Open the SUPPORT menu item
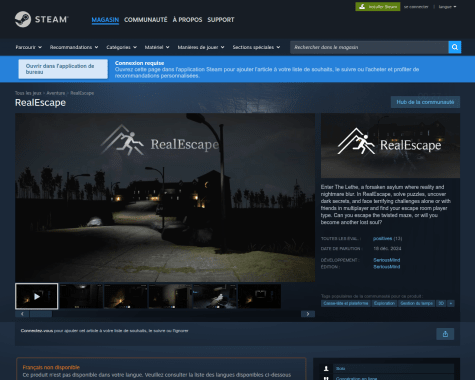The image size is (475, 380). (x=221, y=20)
